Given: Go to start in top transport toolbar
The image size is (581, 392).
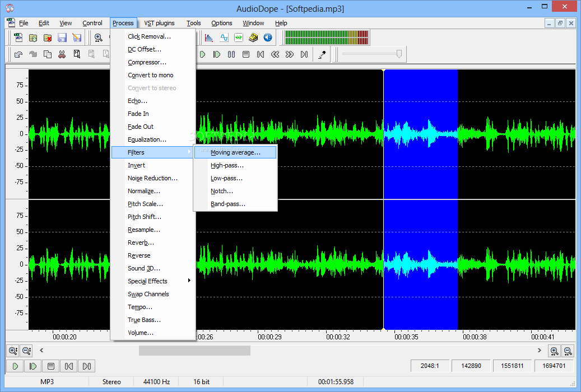Looking at the screenshot, I should (261, 54).
